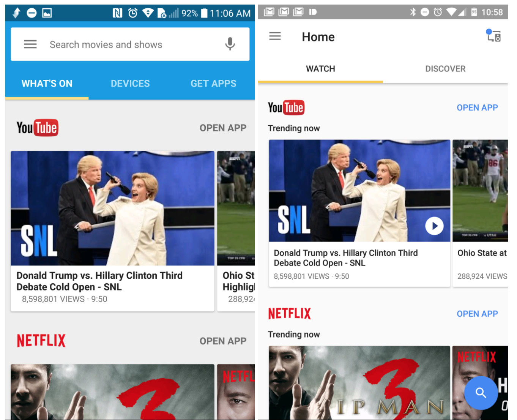Click the Search movies and shows field
Screen dimensions: 517x420
[x=130, y=44]
